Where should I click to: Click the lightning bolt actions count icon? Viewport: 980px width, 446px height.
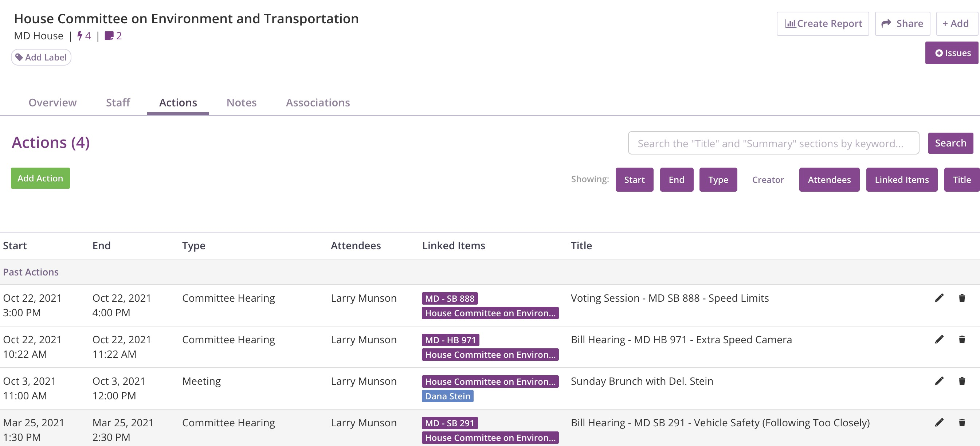(79, 36)
